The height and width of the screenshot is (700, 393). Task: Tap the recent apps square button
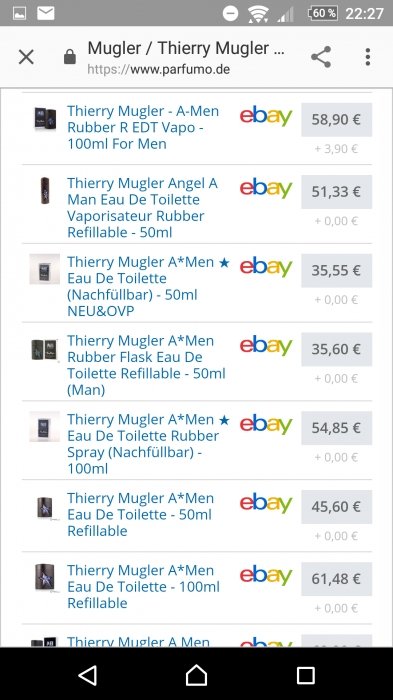pos(306,675)
